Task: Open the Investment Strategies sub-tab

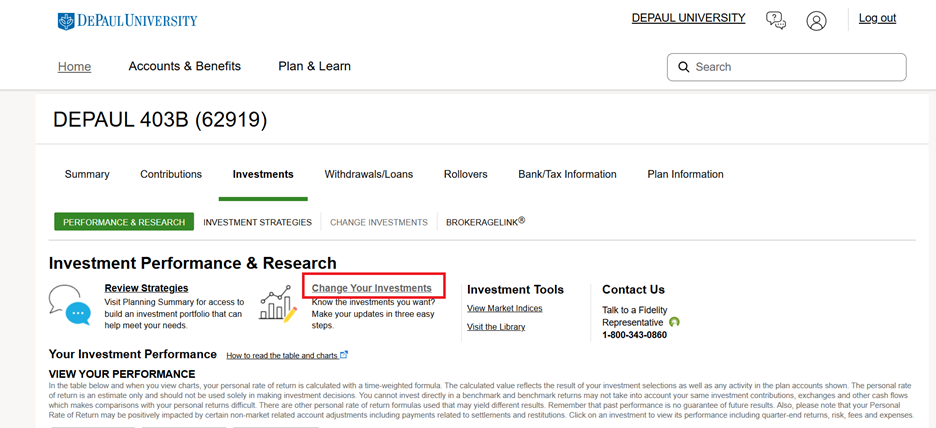Action: click(257, 222)
